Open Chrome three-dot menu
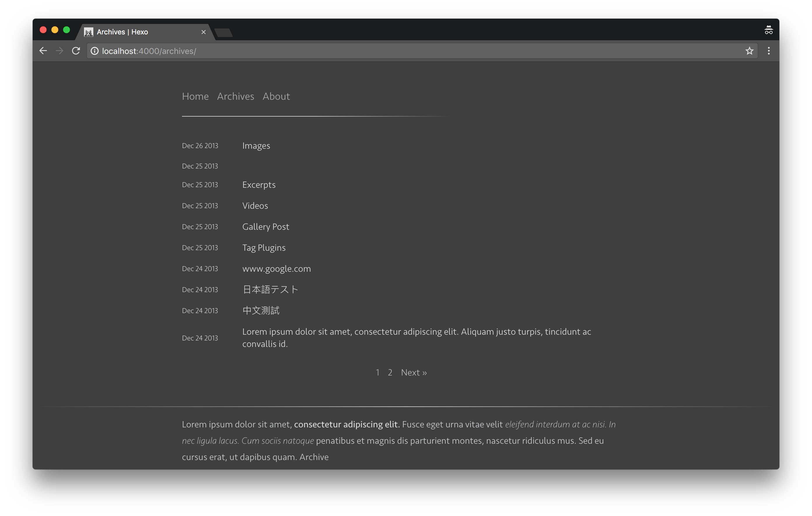Viewport: 812px width, 516px height. [769, 51]
